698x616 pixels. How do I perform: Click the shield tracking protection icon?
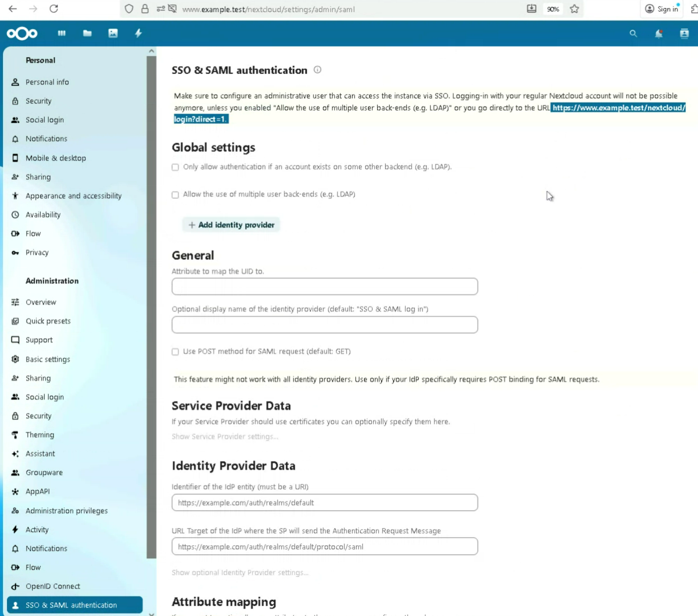(x=129, y=9)
